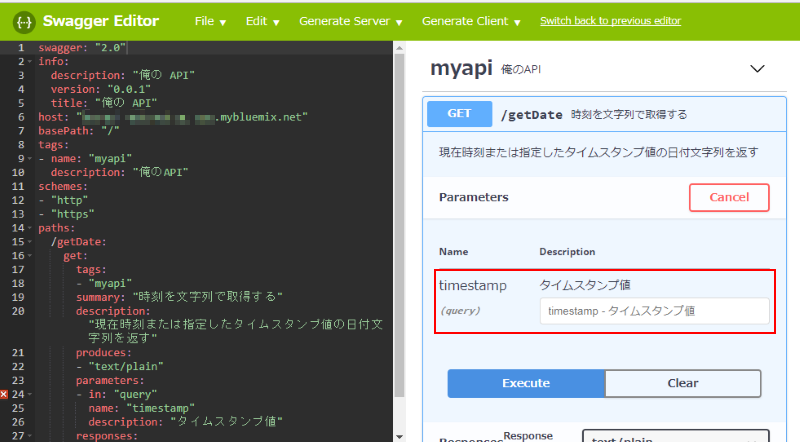
Task: Click the name: "timestamp" line
Action: point(141,408)
